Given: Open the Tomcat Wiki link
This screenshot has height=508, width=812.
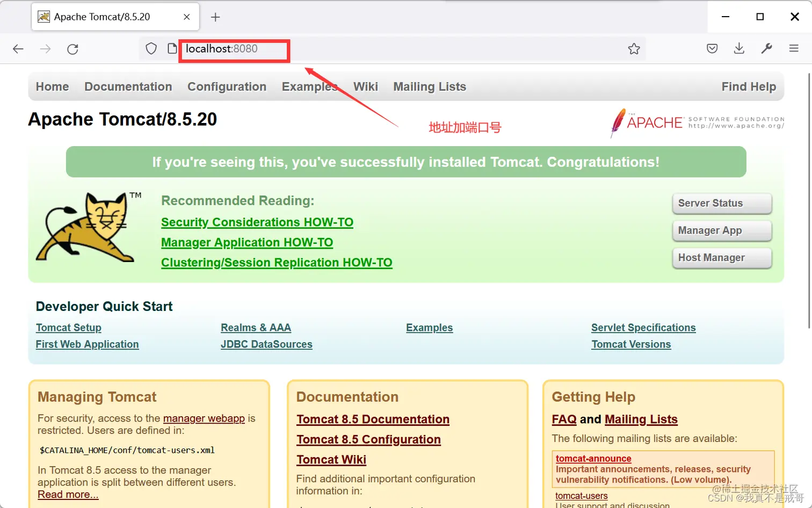Looking at the screenshot, I should (331, 460).
